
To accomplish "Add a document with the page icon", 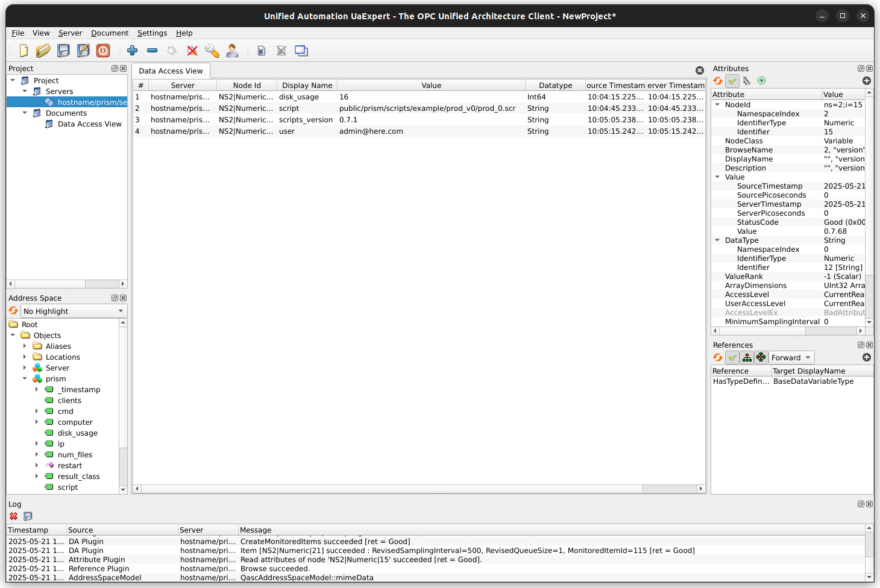I will point(262,51).
